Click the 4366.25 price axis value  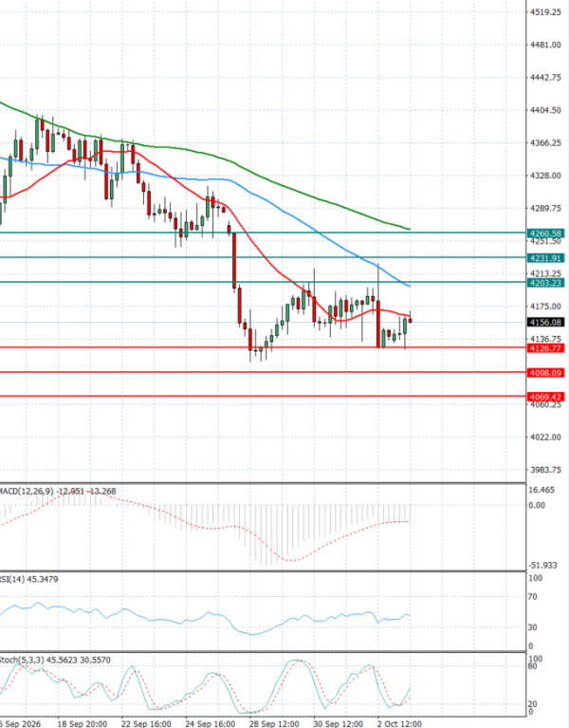545,143
